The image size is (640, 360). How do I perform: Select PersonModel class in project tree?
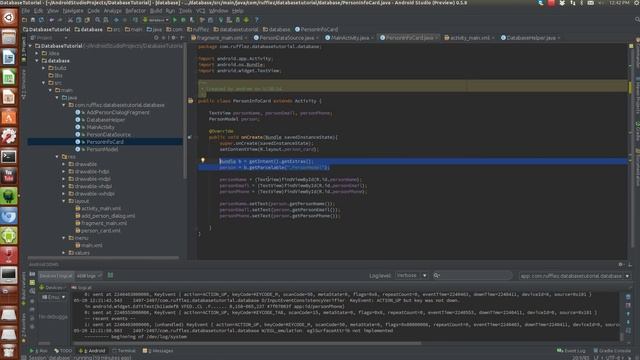point(102,149)
